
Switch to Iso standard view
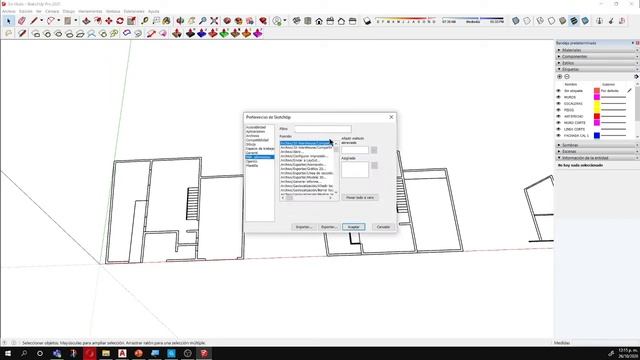click(297, 21)
